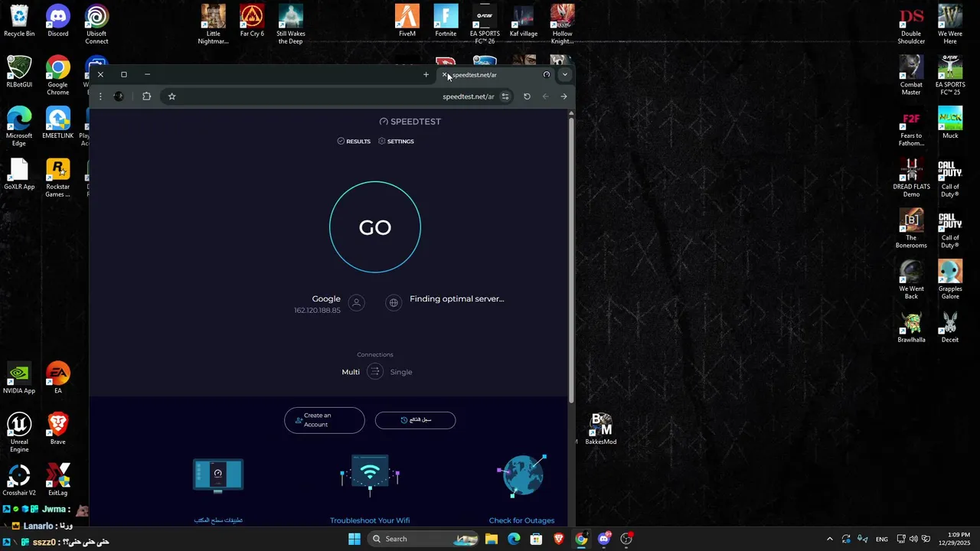Select the EMEETLINK desktop icon

tap(58, 123)
